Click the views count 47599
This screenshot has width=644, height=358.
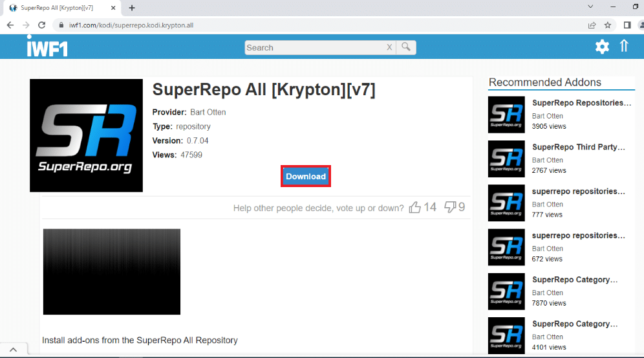pos(191,155)
